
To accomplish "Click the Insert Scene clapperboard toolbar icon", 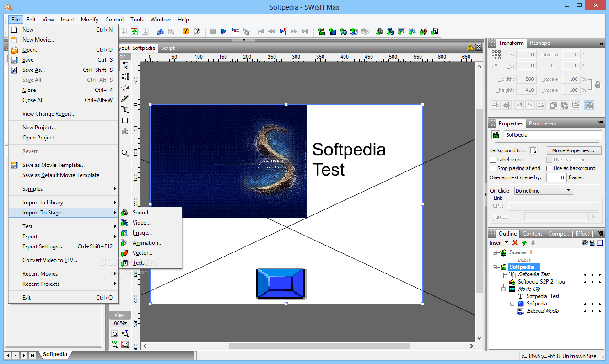I will (x=321, y=32).
